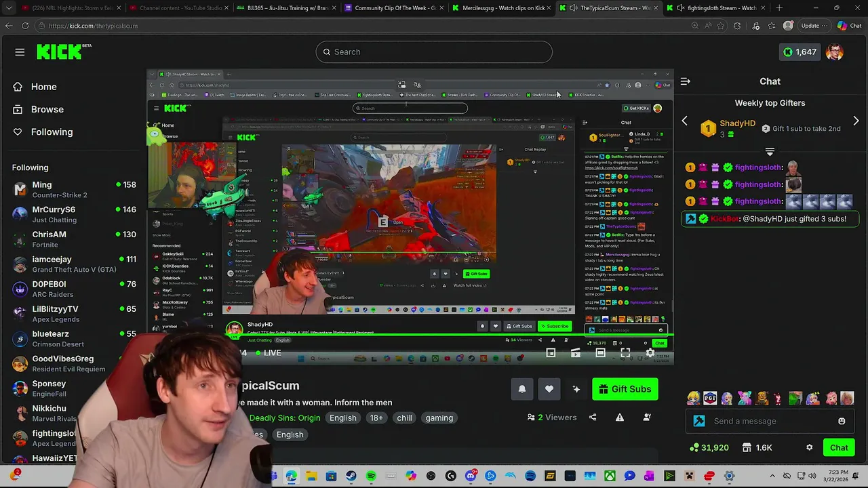
Task: Click the sparkle icon beside Gift Subs
Action: 576,389
